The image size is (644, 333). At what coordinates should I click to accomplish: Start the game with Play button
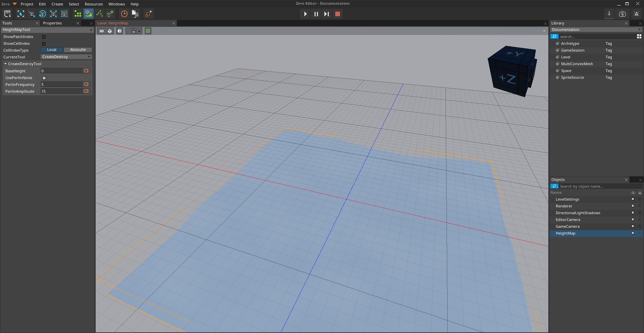coord(305,14)
